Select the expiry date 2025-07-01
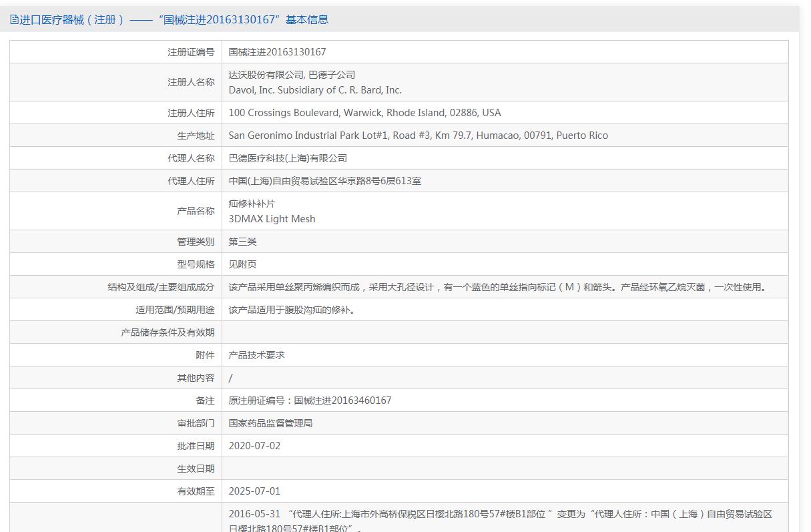 click(x=254, y=491)
